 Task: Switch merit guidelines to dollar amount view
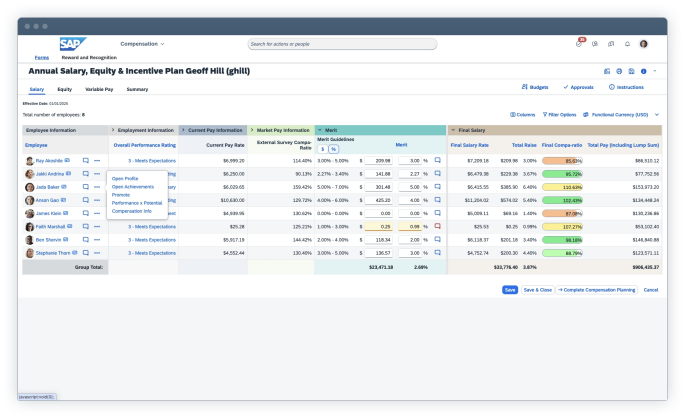pos(322,148)
